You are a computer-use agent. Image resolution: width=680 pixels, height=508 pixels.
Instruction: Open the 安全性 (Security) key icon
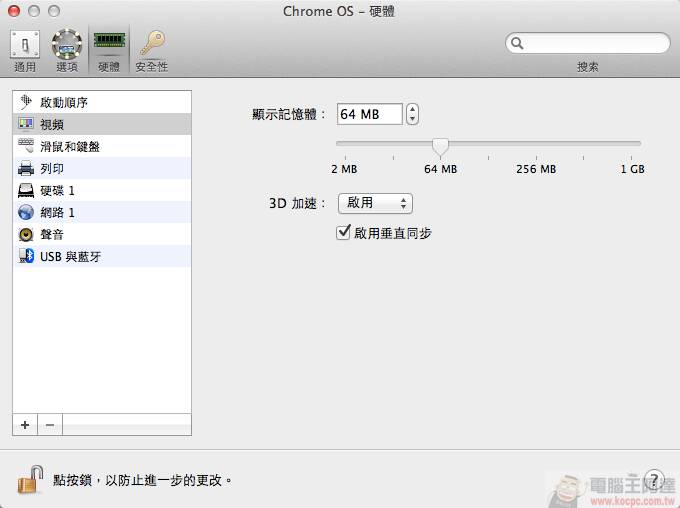click(151, 44)
